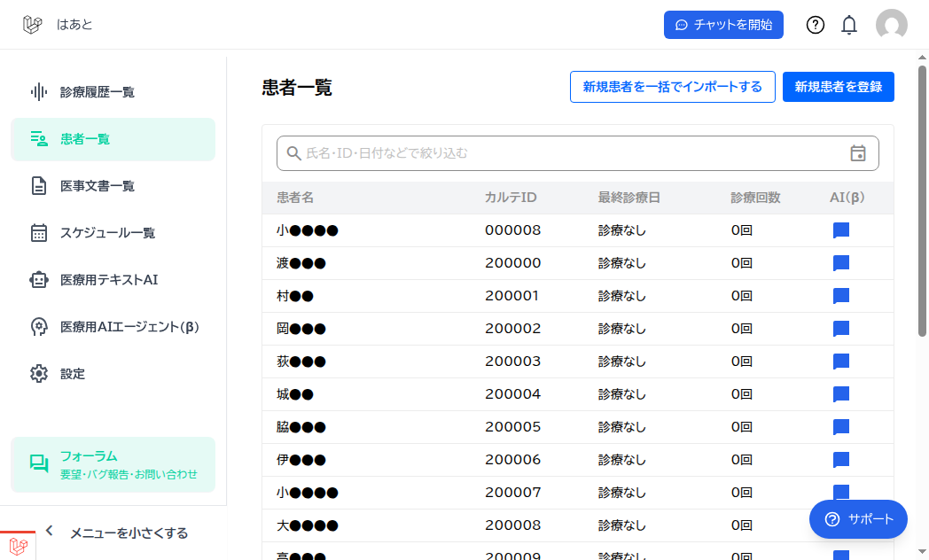Screen dimensions: 929x560
Task: Open the date picker calendar icon
Action: (858, 153)
